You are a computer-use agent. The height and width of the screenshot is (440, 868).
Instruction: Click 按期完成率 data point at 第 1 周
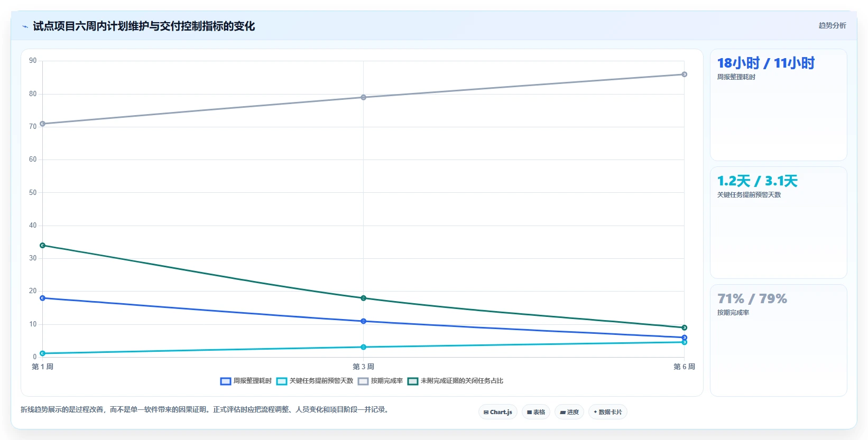[43, 124]
